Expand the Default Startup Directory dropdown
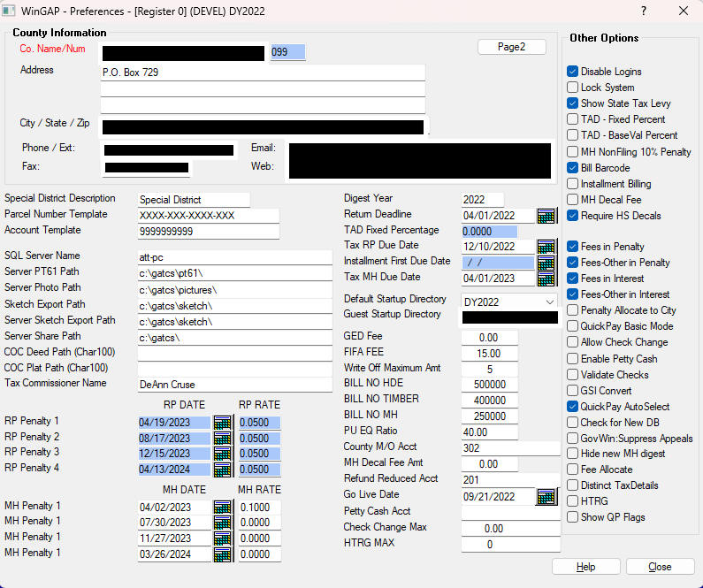Image resolution: width=703 pixels, height=588 pixels. pyautogui.click(x=550, y=302)
